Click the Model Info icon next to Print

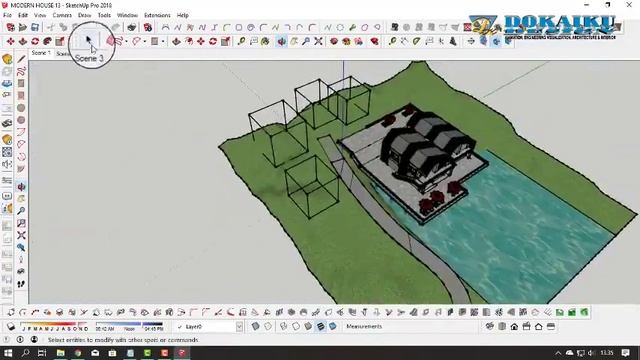pos(148,27)
